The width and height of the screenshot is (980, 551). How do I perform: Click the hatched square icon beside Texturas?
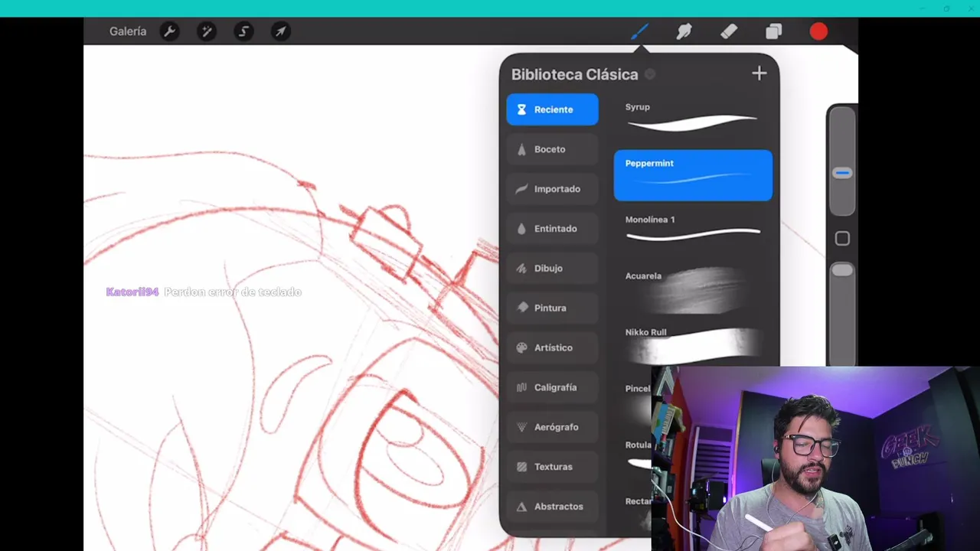[521, 467]
